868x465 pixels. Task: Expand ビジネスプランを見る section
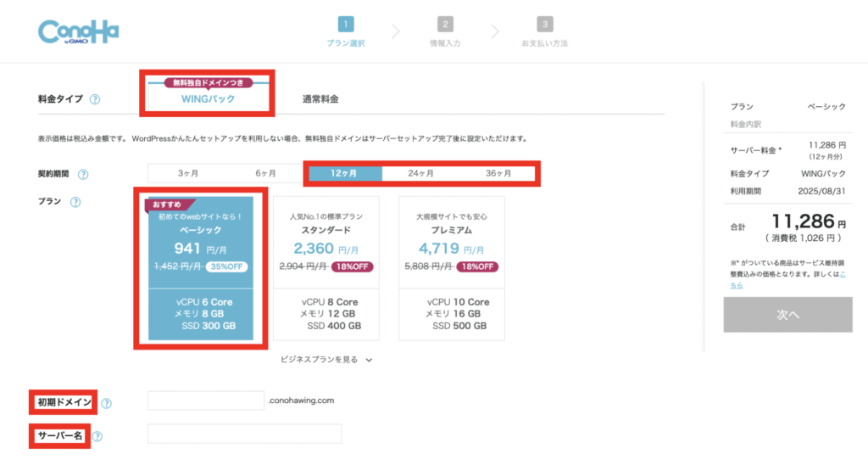point(326,360)
